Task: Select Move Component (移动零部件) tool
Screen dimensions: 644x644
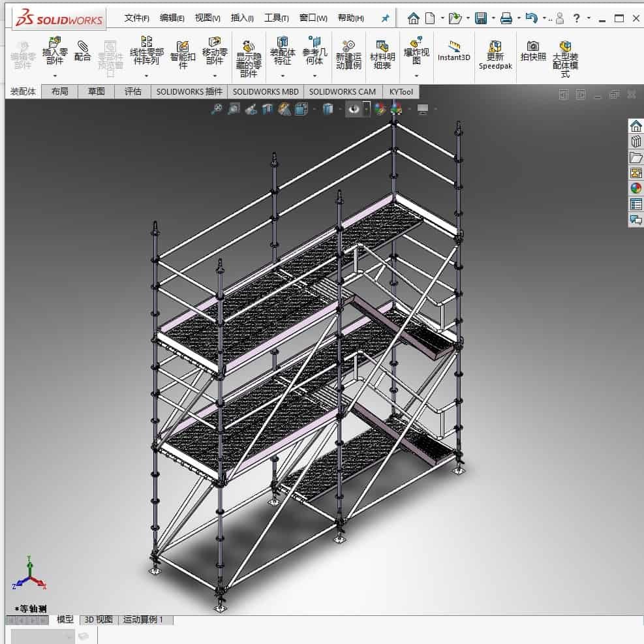Action: [x=215, y=51]
